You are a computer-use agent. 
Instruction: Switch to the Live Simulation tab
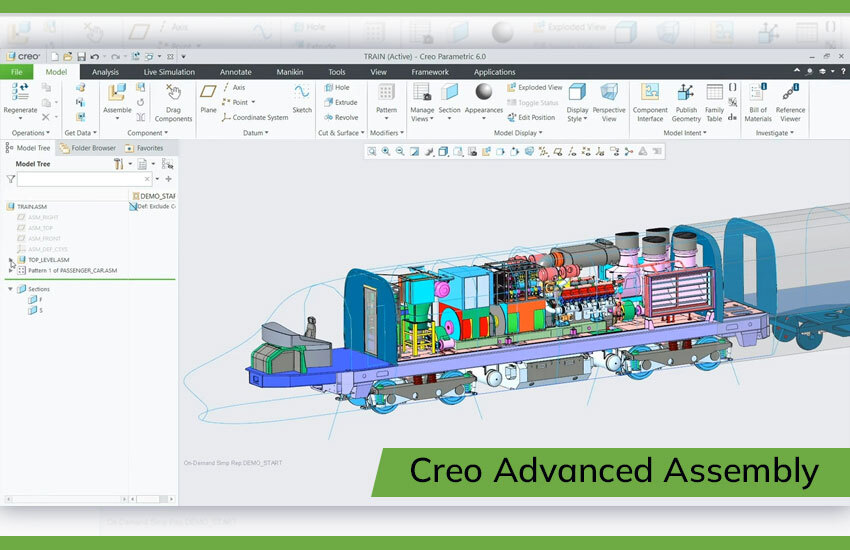[x=169, y=72]
